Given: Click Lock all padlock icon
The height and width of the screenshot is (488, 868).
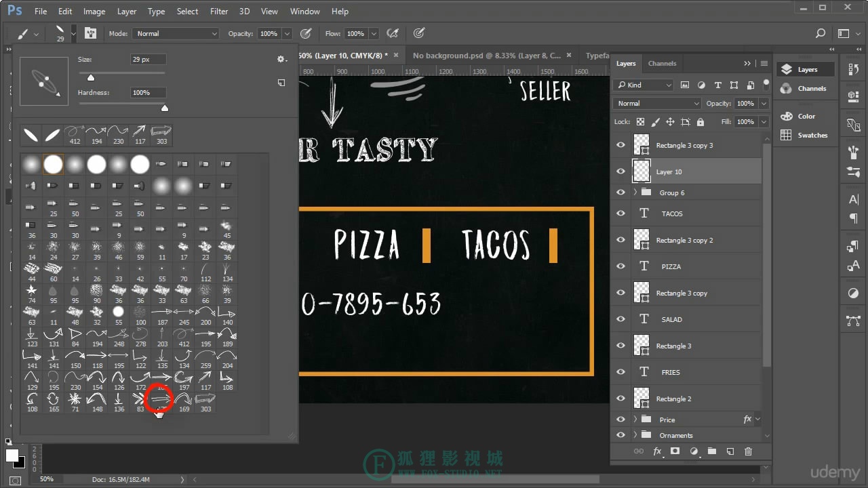Looking at the screenshot, I should click(x=700, y=122).
